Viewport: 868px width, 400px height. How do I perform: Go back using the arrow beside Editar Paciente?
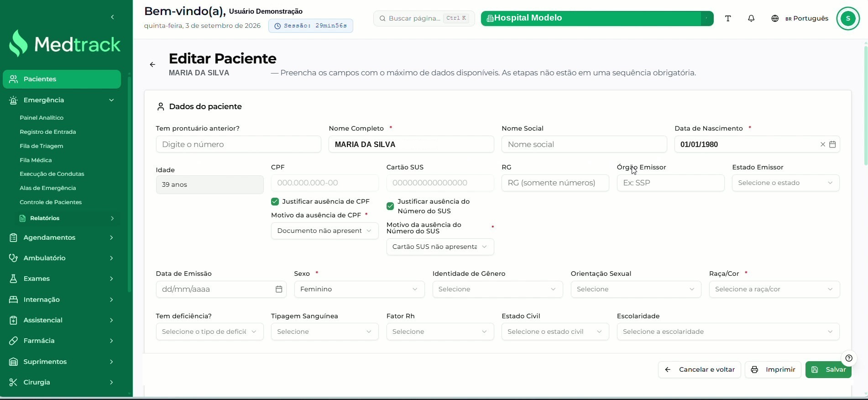[152, 65]
